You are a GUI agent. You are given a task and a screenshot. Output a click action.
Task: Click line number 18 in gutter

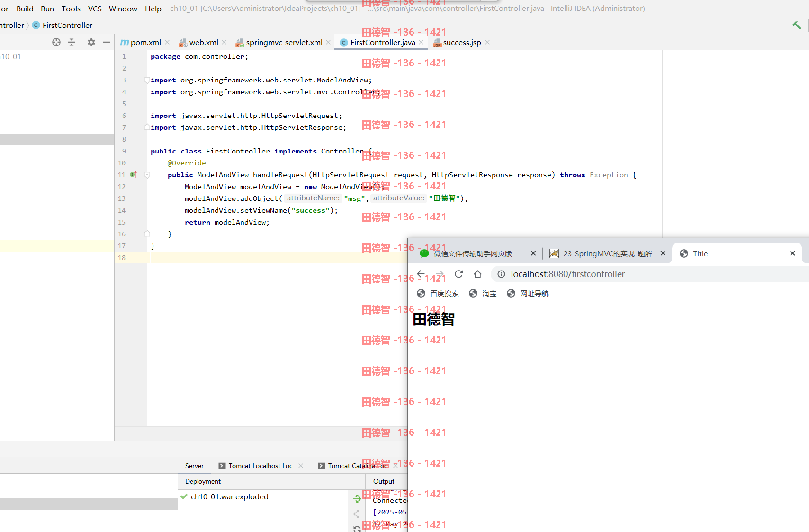(x=122, y=258)
